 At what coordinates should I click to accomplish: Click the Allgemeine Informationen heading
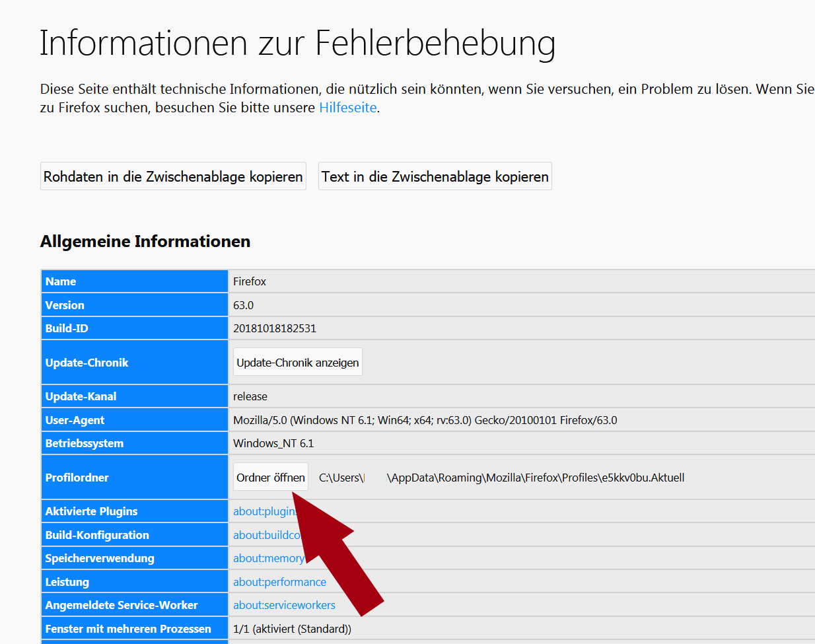pyautogui.click(x=145, y=242)
